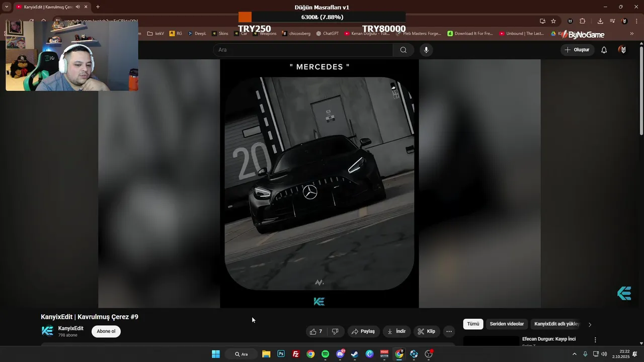Select the Tümü filter chip
This screenshot has height=362, width=644.
pos(473,324)
